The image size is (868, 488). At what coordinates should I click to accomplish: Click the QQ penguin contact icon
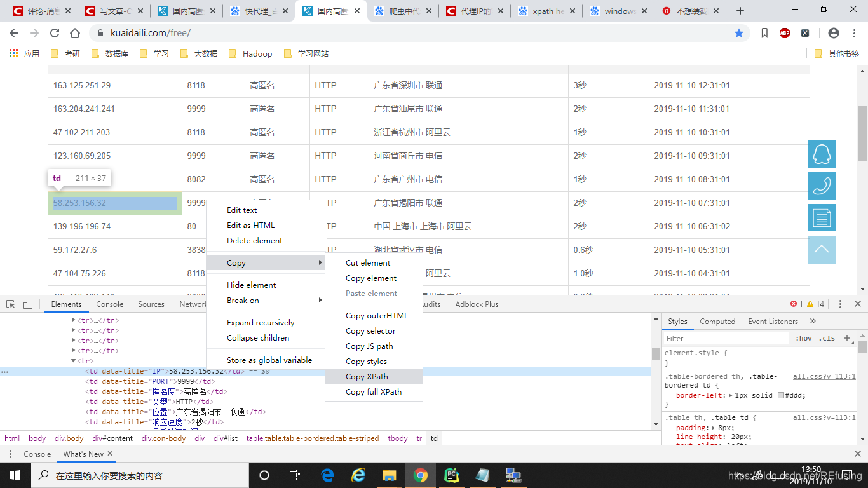click(x=822, y=154)
